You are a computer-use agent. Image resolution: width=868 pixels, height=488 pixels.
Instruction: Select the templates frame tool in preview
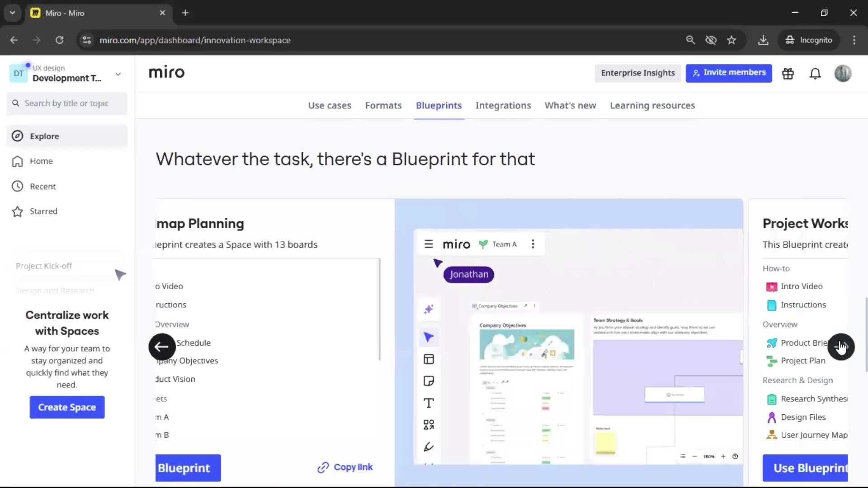(429, 359)
